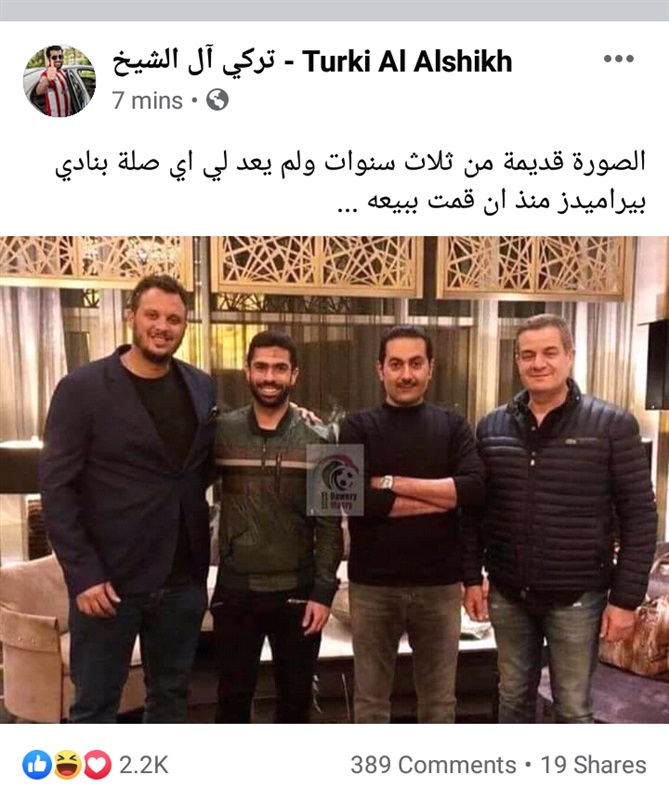Open Turki Al Alshikh profile picture
This screenshot has width=669, height=800.
pyautogui.click(x=59, y=80)
